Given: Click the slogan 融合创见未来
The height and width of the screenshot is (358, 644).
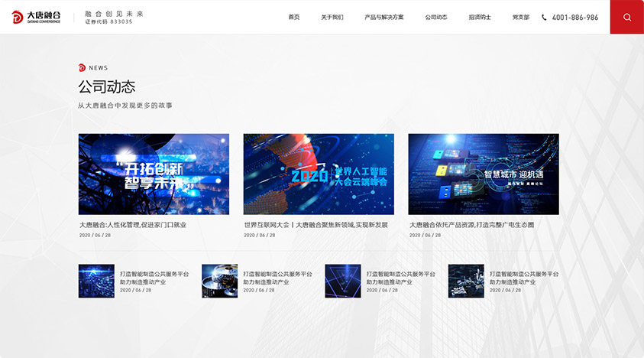Looking at the screenshot, I should click(x=114, y=14).
